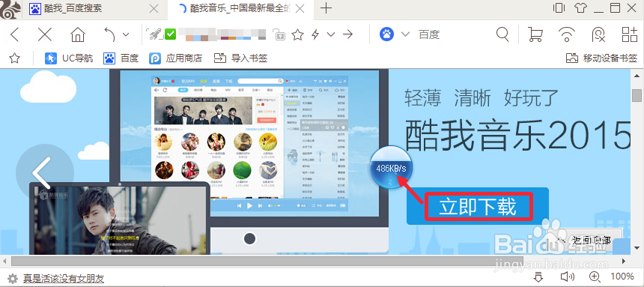Expand the search engine selector chevron
The height and width of the screenshot is (287, 644).
point(405,34)
